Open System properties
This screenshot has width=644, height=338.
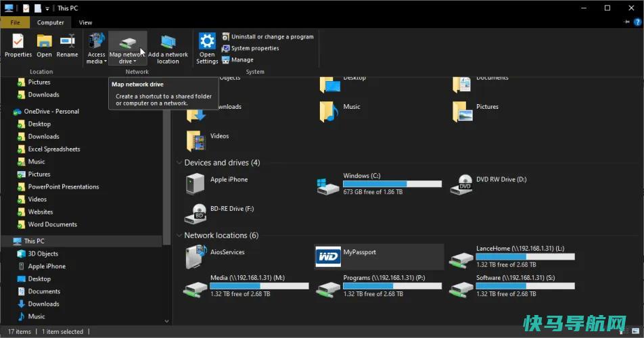250,48
